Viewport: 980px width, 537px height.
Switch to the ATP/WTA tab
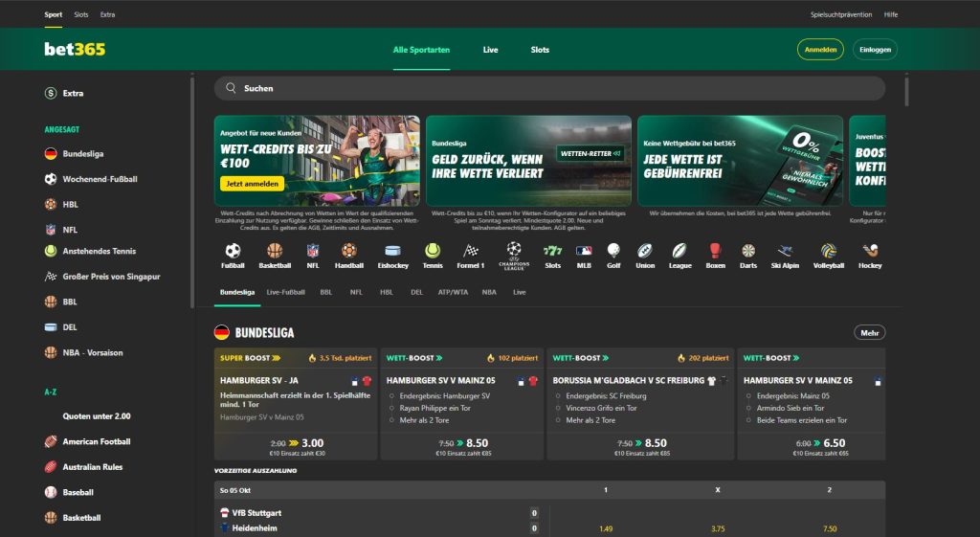pos(453,292)
